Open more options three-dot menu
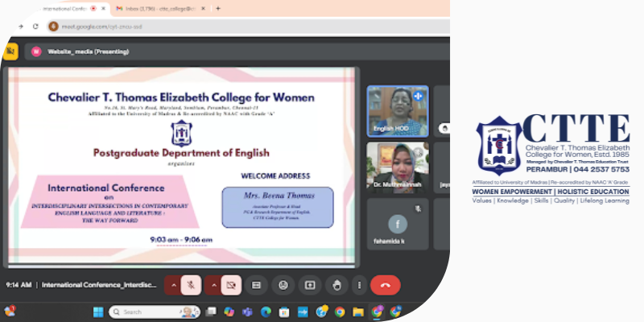The height and width of the screenshot is (322, 644). (x=359, y=285)
